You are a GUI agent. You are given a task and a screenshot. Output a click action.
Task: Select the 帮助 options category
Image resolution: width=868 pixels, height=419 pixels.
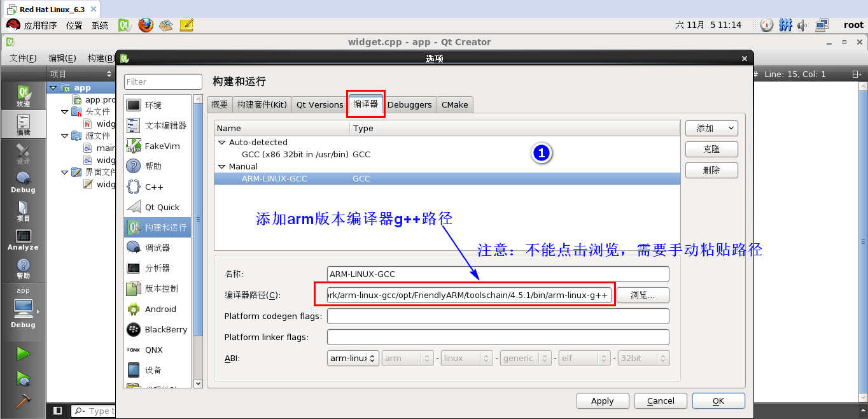pyautogui.click(x=157, y=166)
